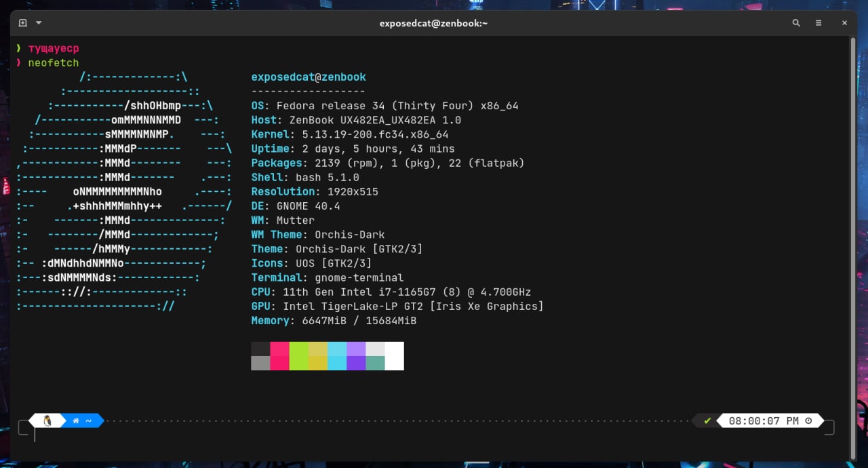Close the terminal window
Screen dimensions: 868x468
click(844, 23)
